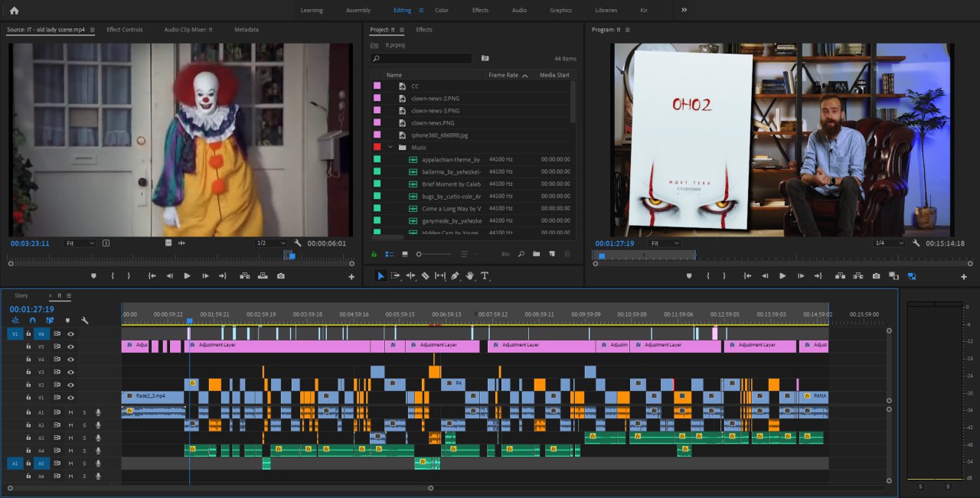The height and width of the screenshot is (498, 980).
Task: Click A1 source patch button
Action: (15, 463)
